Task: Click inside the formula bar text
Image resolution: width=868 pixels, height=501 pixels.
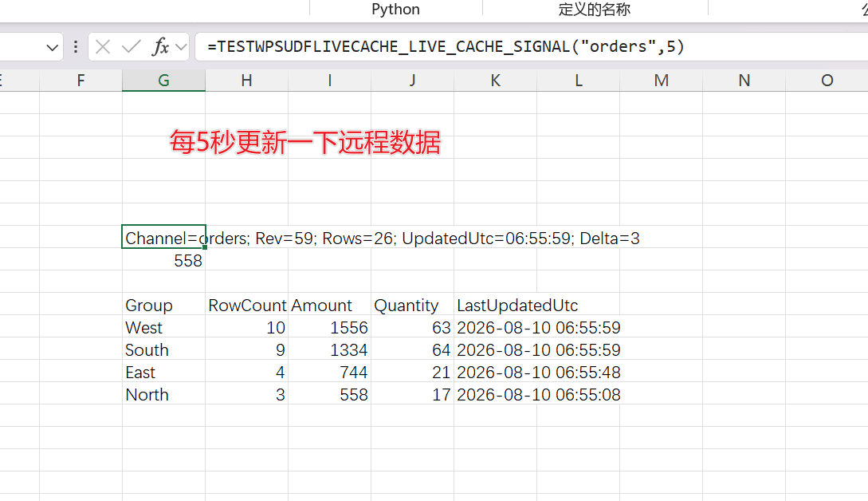Action: pos(446,46)
